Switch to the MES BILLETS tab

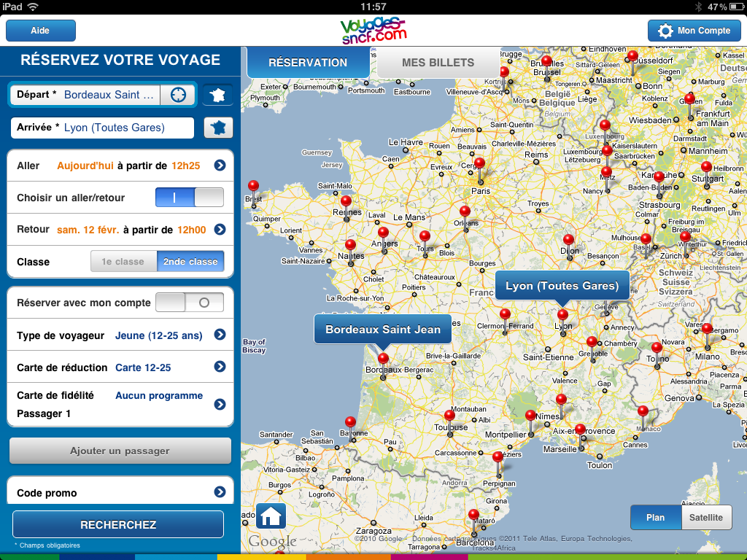(438, 63)
